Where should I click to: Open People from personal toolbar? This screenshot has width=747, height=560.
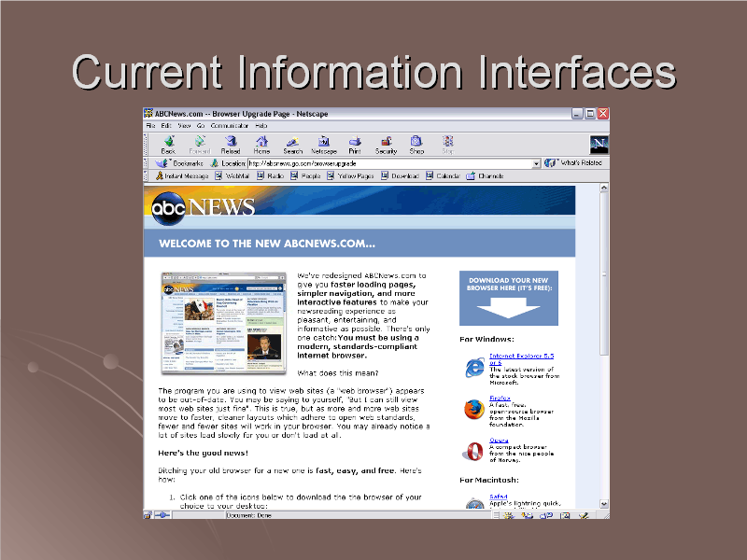305,175
